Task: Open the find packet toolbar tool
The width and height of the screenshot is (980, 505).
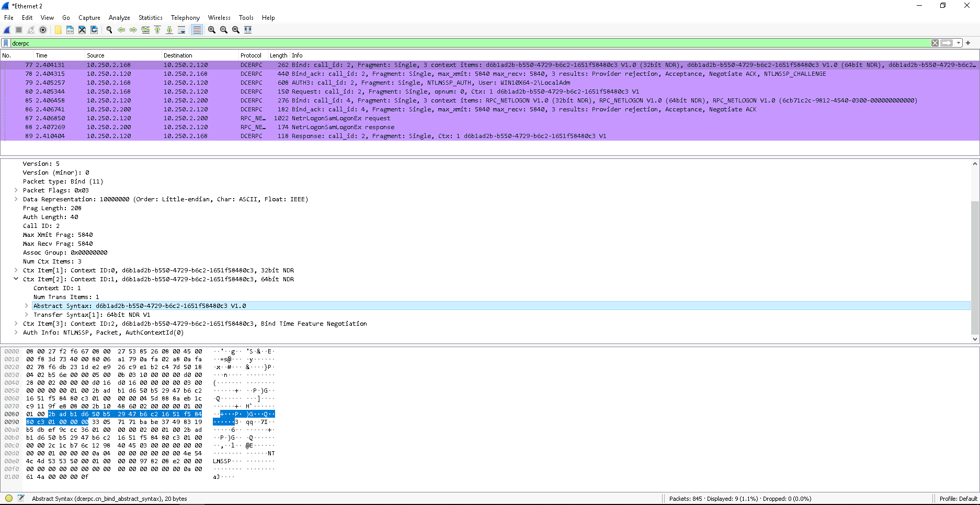Action: pyautogui.click(x=109, y=30)
